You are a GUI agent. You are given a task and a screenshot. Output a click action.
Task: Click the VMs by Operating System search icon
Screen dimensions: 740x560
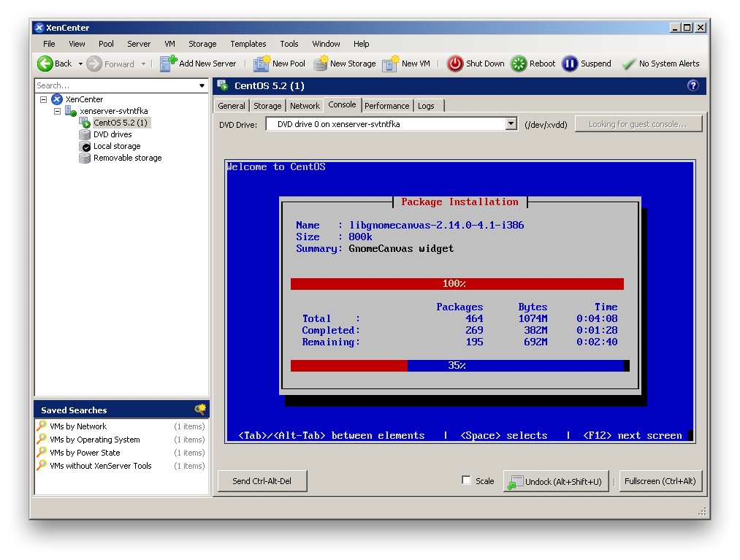coord(42,440)
